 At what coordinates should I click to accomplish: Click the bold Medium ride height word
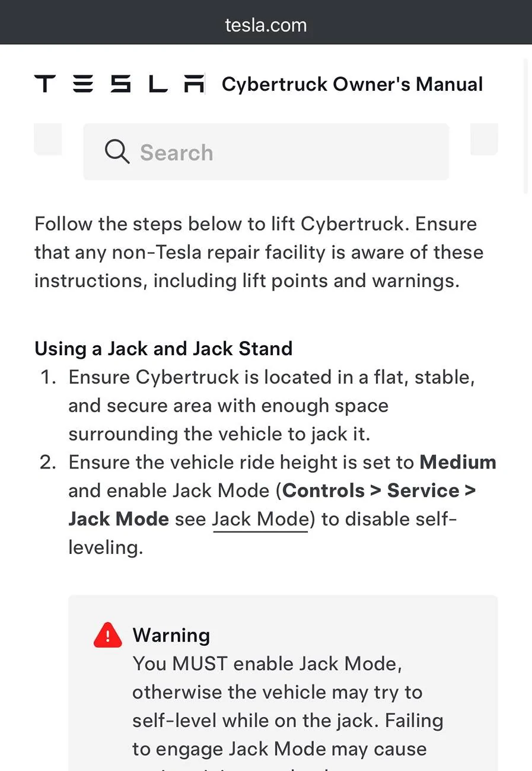coord(458,463)
